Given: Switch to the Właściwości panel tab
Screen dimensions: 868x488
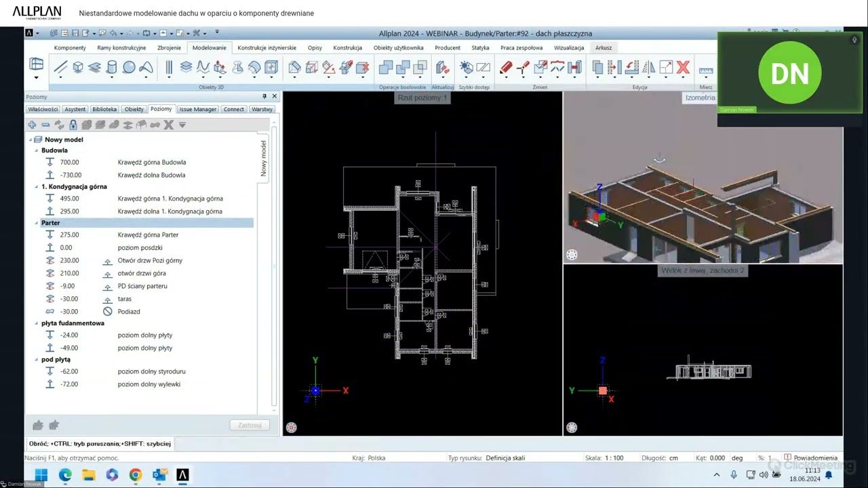Looking at the screenshot, I should tap(43, 109).
